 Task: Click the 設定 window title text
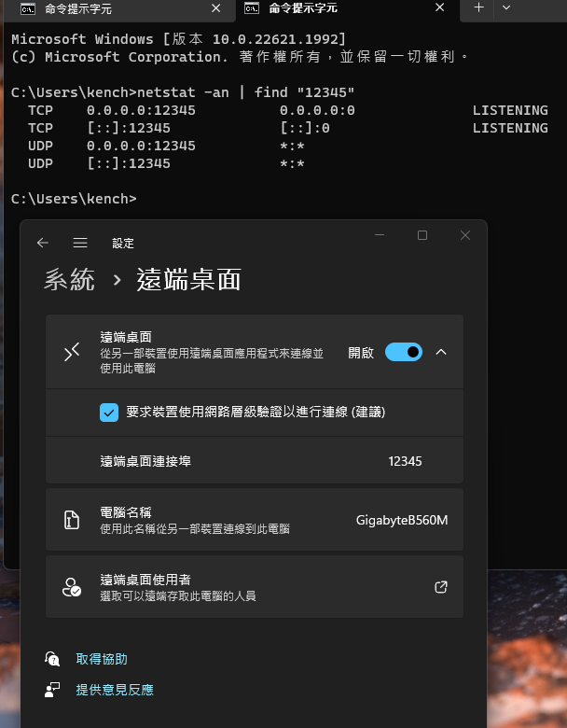[123, 244]
